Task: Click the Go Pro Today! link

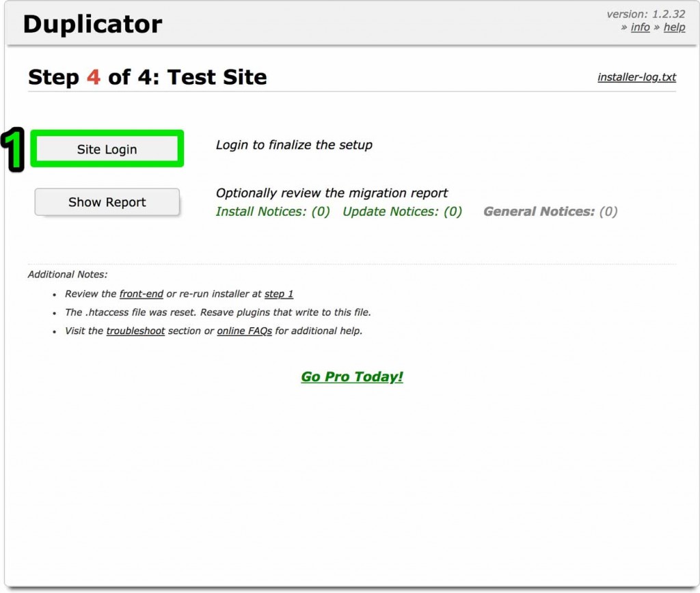Action: [x=352, y=376]
